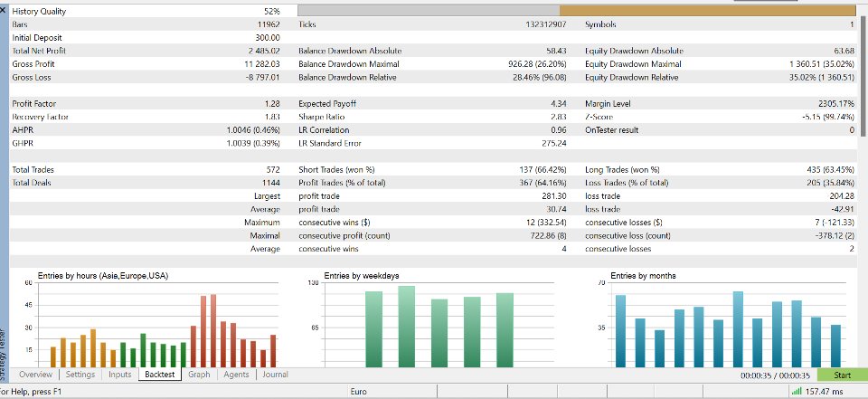868x399 pixels.
Task: Open the Agents tab
Action: pyautogui.click(x=236, y=375)
